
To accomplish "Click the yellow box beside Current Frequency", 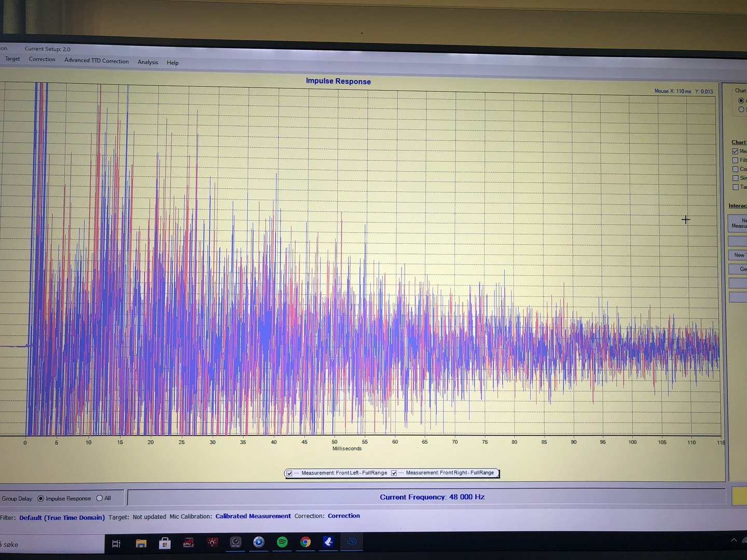I will 739,496.
